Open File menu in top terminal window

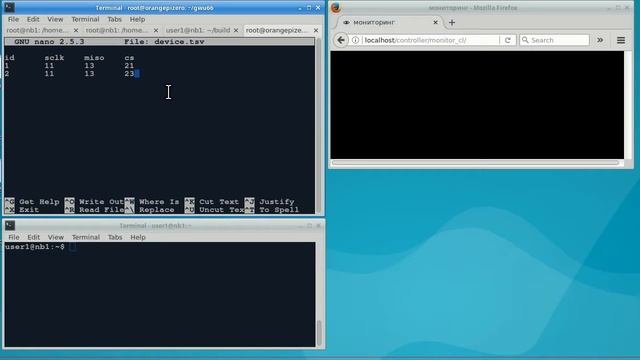tap(13, 19)
